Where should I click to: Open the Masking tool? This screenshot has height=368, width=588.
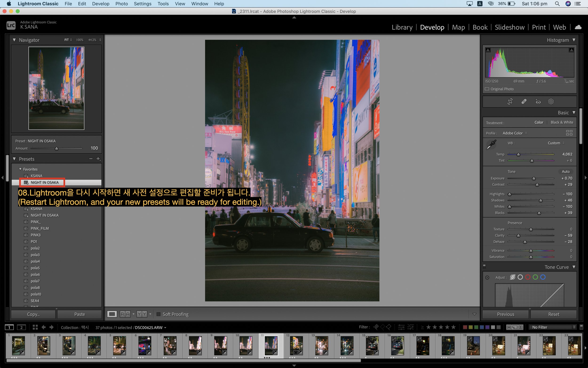(551, 101)
